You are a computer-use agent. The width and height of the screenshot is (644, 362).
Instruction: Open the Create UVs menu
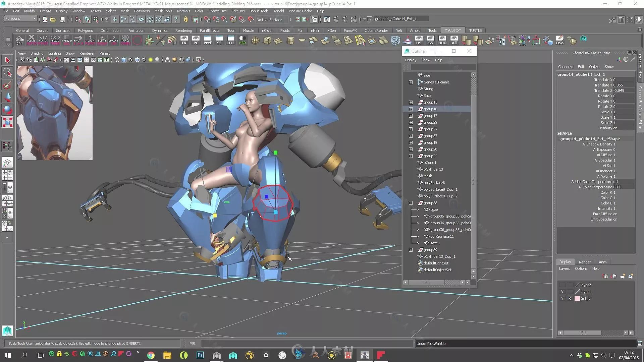point(217,11)
